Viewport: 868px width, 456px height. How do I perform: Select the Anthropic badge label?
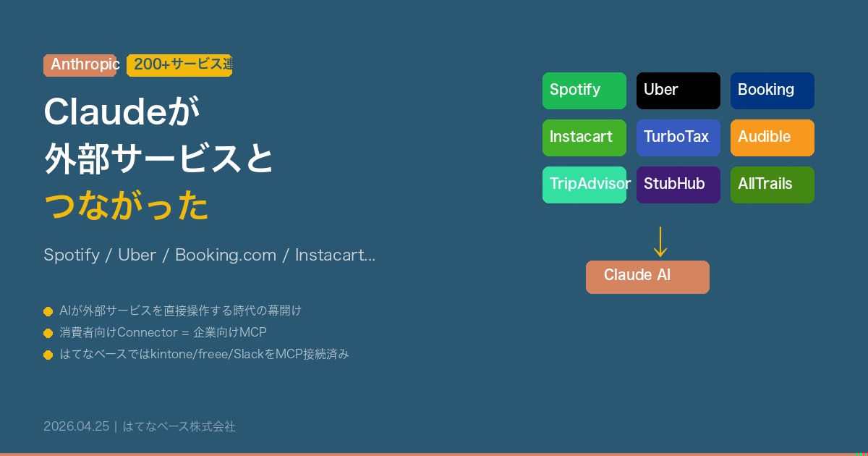(80, 65)
